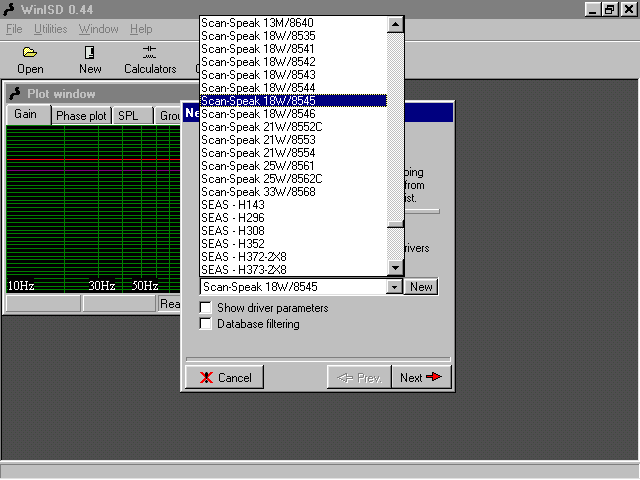Click the list scrollbar up arrow
Viewport: 640px width, 480px height.
point(395,24)
